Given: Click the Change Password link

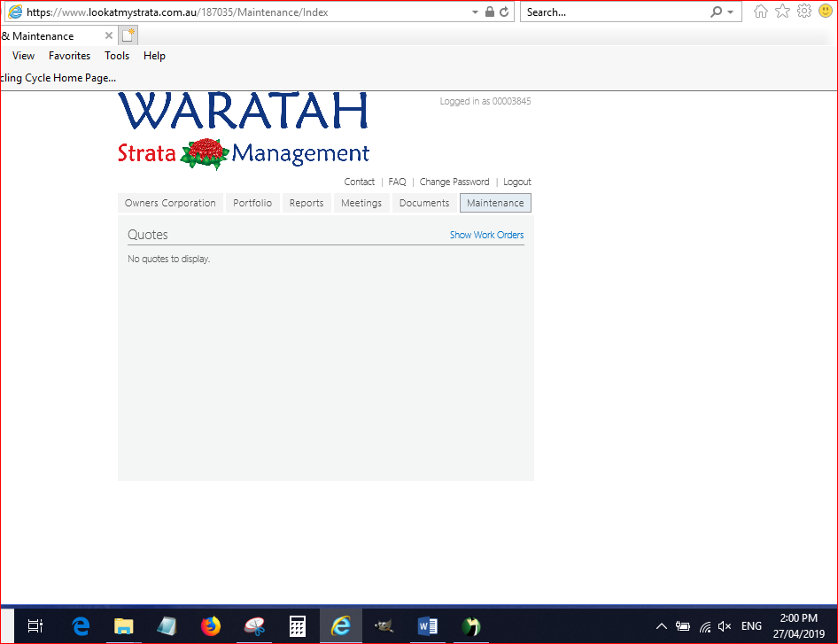Looking at the screenshot, I should pyautogui.click(x=454, y=182).
